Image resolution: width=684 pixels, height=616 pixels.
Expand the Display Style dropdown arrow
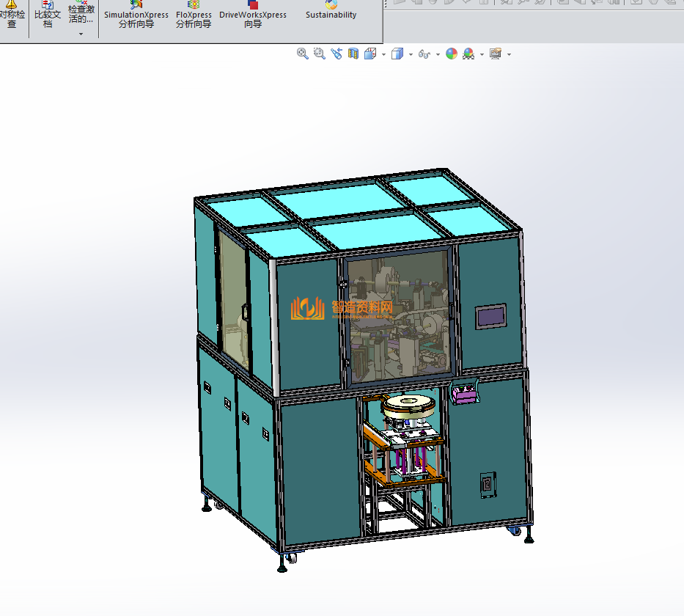pos(411,54)
